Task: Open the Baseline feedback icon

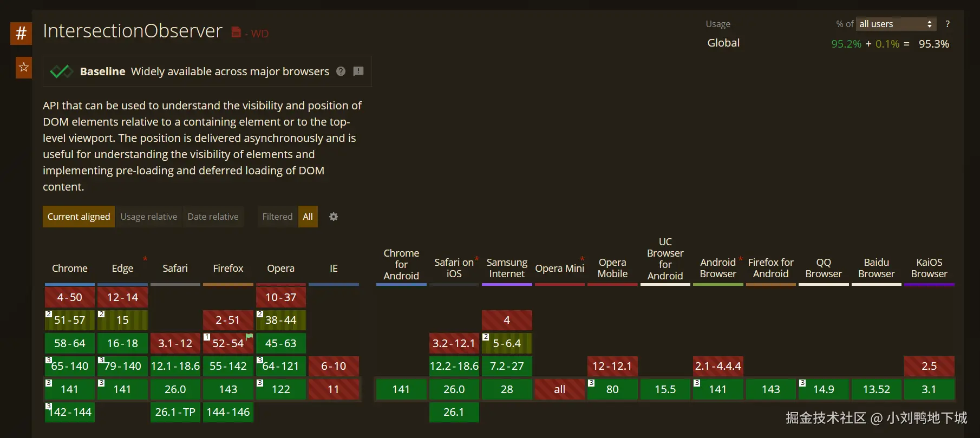Action: [x=358, y=71]
